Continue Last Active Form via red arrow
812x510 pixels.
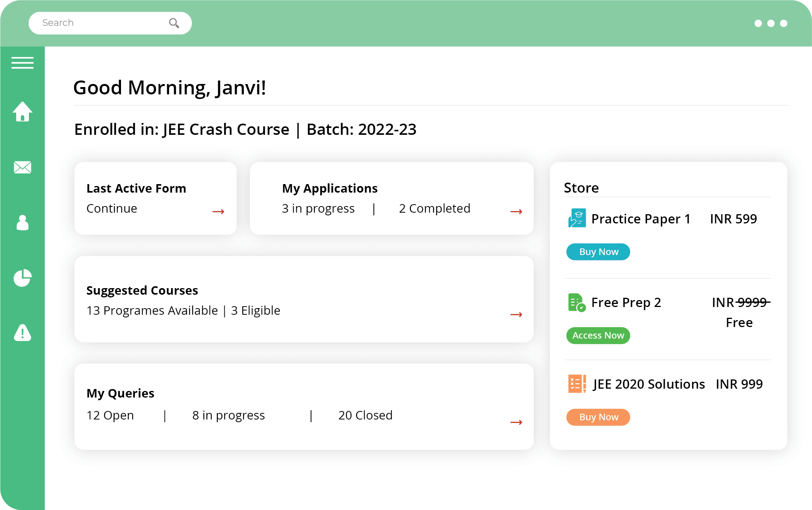[x=218, y=211]
